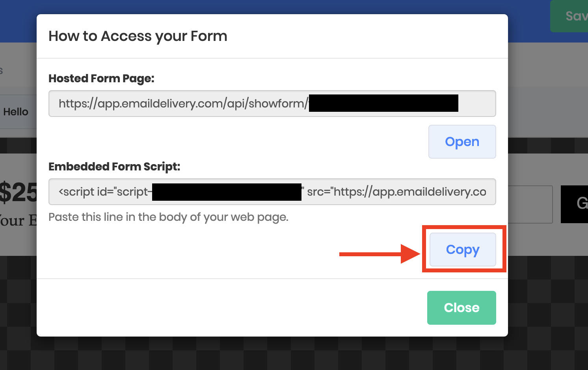Click the 'Hosted Form Page:' label
Screen dimensions: 588x370
pyautogui.click(x=101, y=79)
